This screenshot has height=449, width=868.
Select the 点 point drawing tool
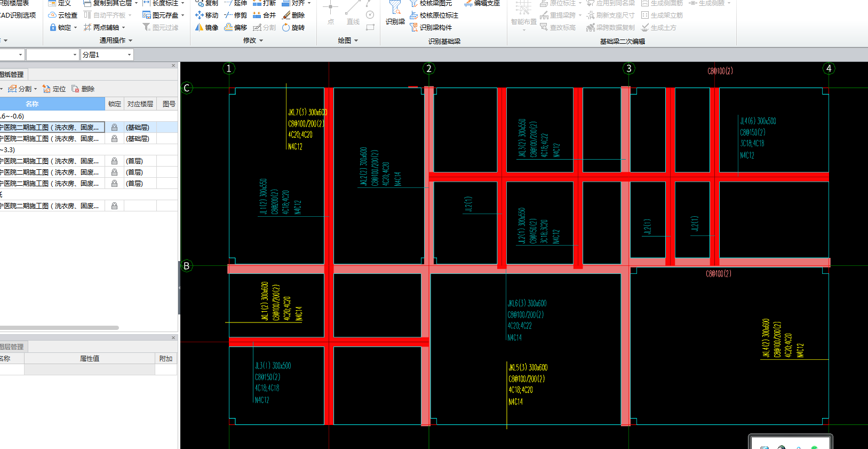[x=330, y=13]
